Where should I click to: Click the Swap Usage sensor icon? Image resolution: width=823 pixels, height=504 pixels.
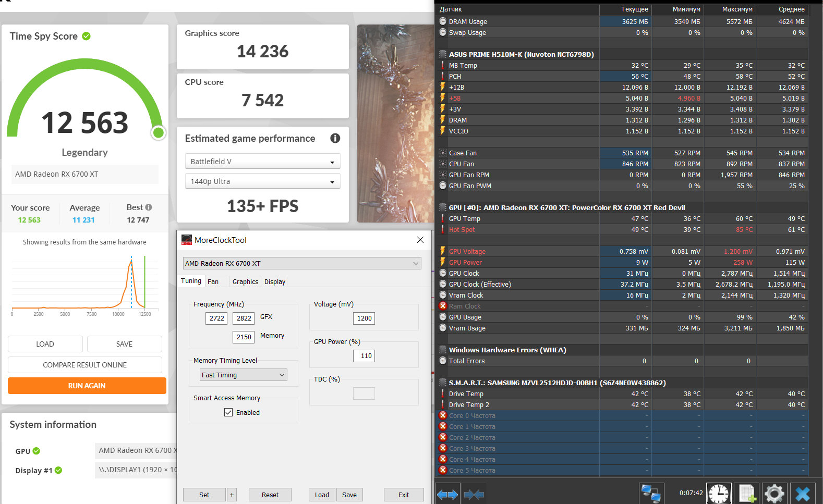pyautogui.click(x=443, y=32)
